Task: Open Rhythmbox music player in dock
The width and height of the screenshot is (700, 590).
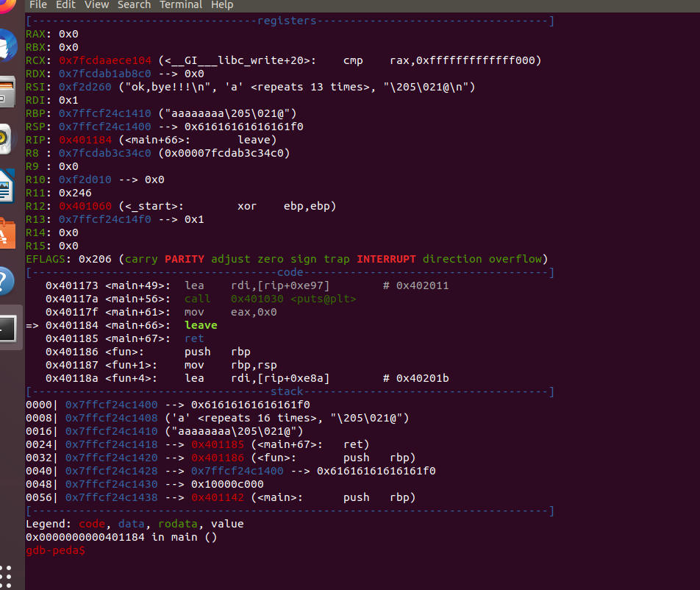Action: pos(6,138)
